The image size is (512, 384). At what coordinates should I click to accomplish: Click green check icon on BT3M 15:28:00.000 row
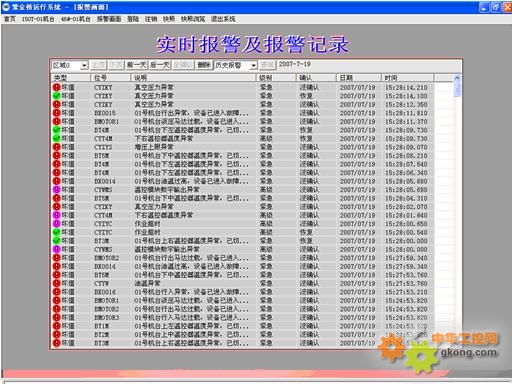[56, 241]
